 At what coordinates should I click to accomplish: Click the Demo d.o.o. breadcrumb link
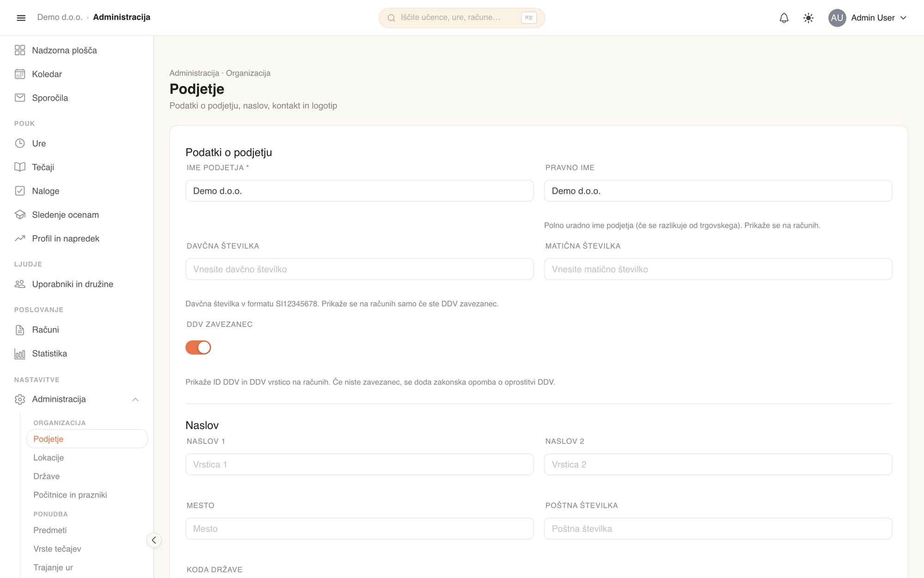[60, 17]
